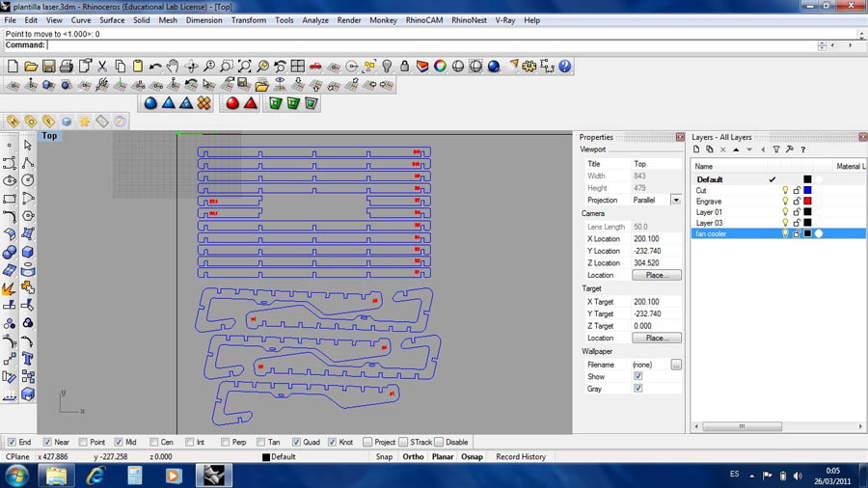
Task: Open a file with the folder icon
Action: 31,67
